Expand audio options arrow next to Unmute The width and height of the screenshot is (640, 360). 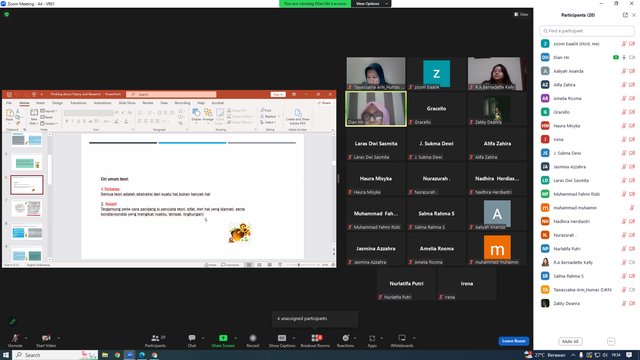[26, 338]
